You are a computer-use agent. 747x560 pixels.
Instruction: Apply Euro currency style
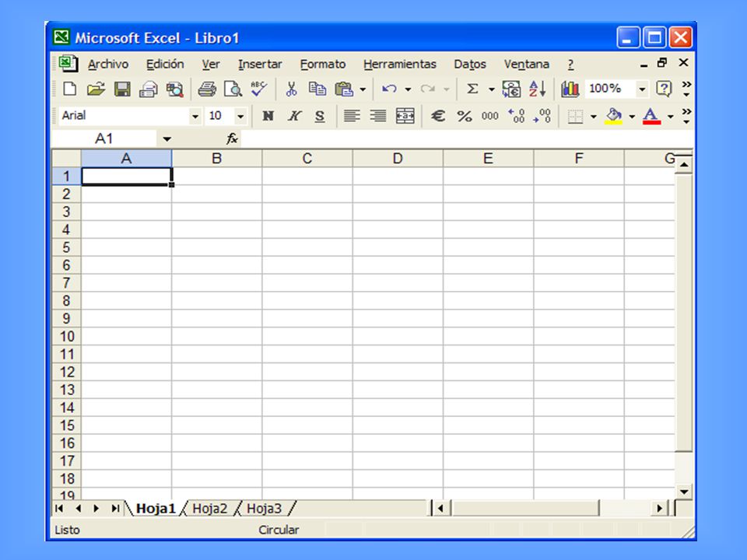click(x=438, y=116)
